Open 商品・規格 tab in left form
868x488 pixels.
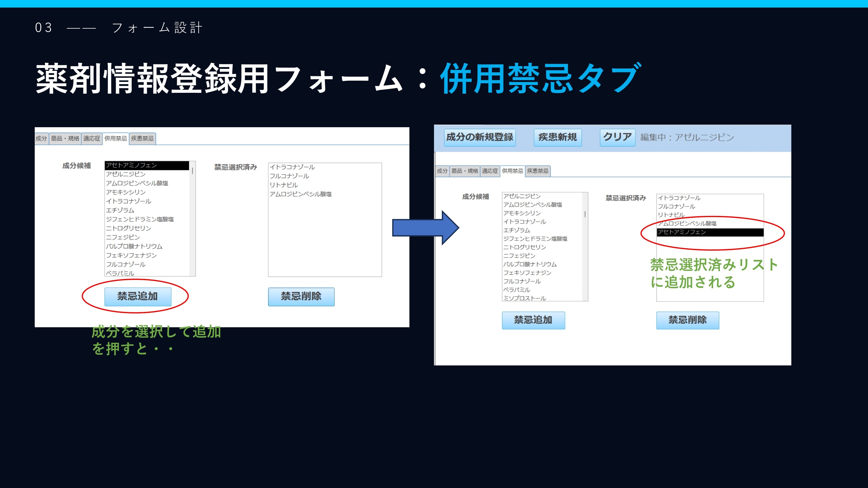point(65,138)
